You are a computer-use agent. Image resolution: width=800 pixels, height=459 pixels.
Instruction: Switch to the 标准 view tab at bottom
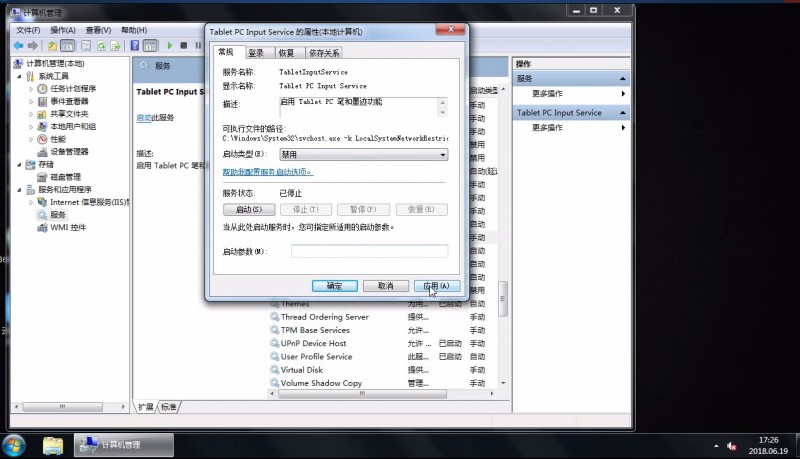click(168, 407)
